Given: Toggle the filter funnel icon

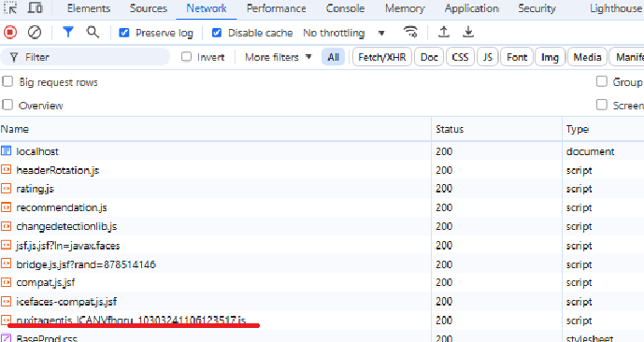Looking at the screenshot, I should point(68,32).
